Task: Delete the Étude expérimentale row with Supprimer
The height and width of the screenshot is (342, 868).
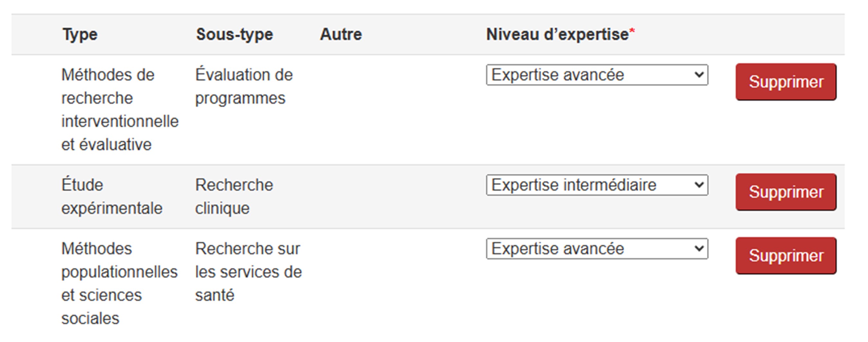Action: pyautogui.click(x=786, y=192)
